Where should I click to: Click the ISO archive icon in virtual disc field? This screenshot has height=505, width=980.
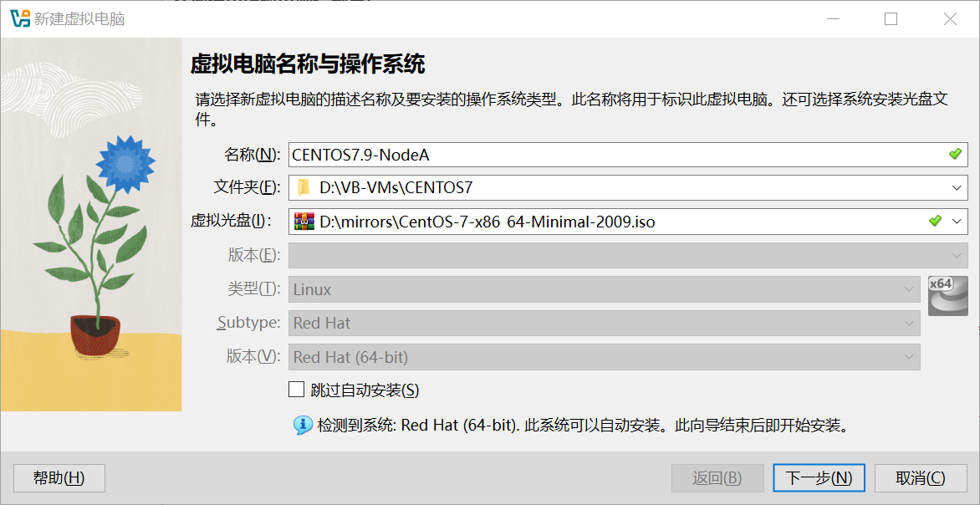tap(304, 222)
